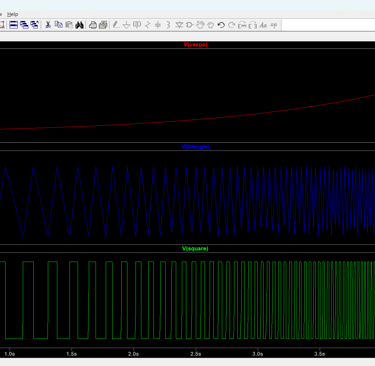The image size is (375, 366).
Task: Select the Place Inductor tool
Action: click(168, 25)
